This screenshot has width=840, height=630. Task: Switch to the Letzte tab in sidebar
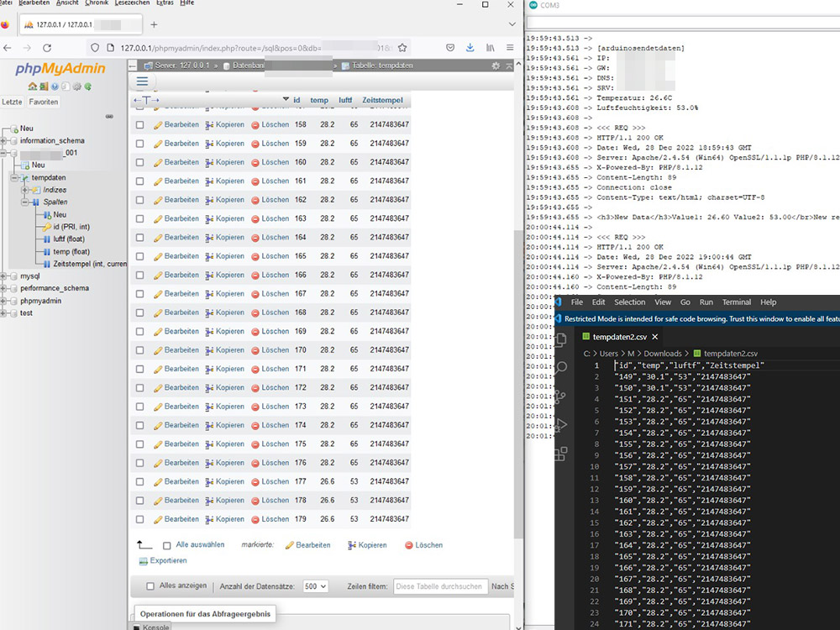point(13,102)
